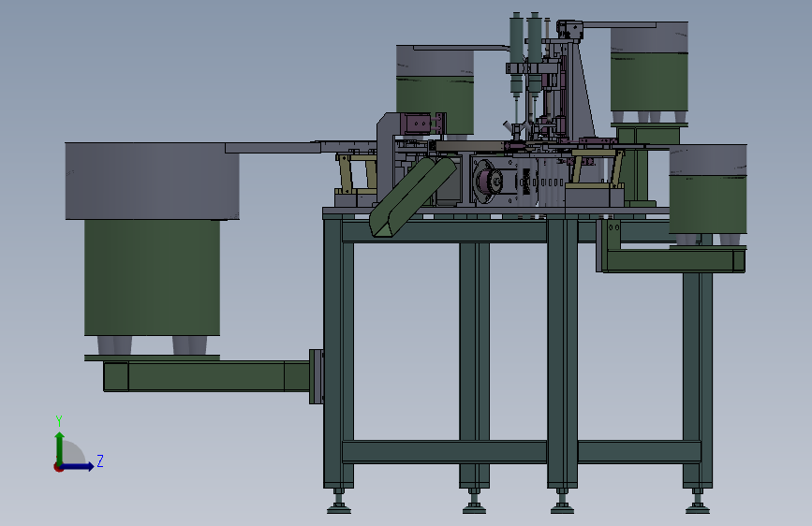Select the long lower crossbar of the frame
812x526 pixels.
coord(444,452)
